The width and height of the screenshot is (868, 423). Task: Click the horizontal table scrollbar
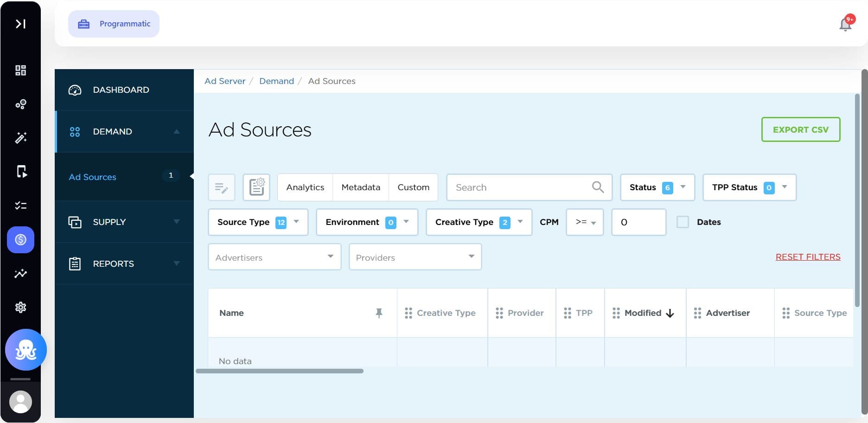[x=280, y=371]
